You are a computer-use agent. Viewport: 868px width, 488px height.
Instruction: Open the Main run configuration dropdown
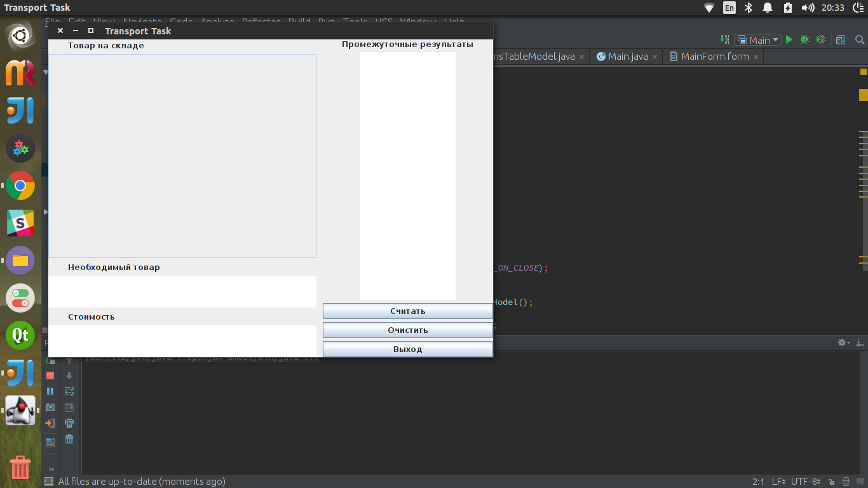tap(758, 39)
